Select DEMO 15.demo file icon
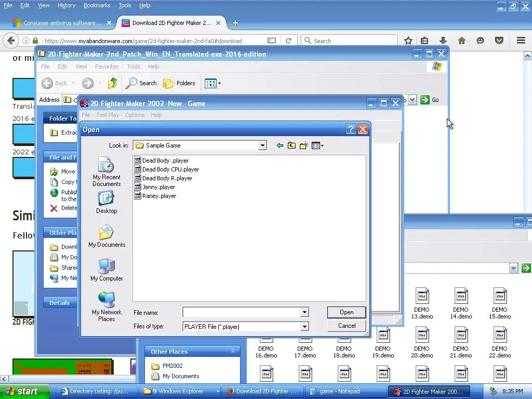This screenshot has height=399, width=532. [x=500, y=303]
